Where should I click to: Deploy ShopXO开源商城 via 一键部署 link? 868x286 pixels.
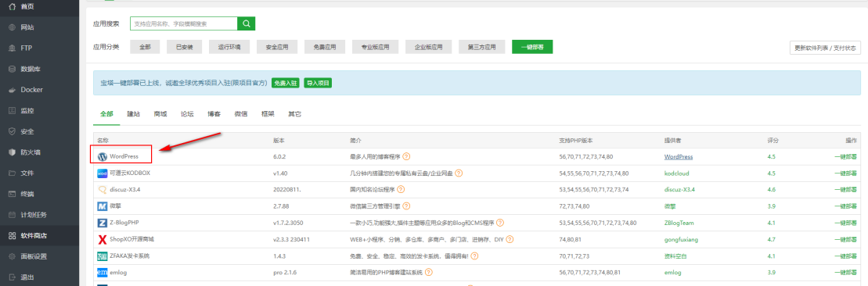tap(845, 240)
